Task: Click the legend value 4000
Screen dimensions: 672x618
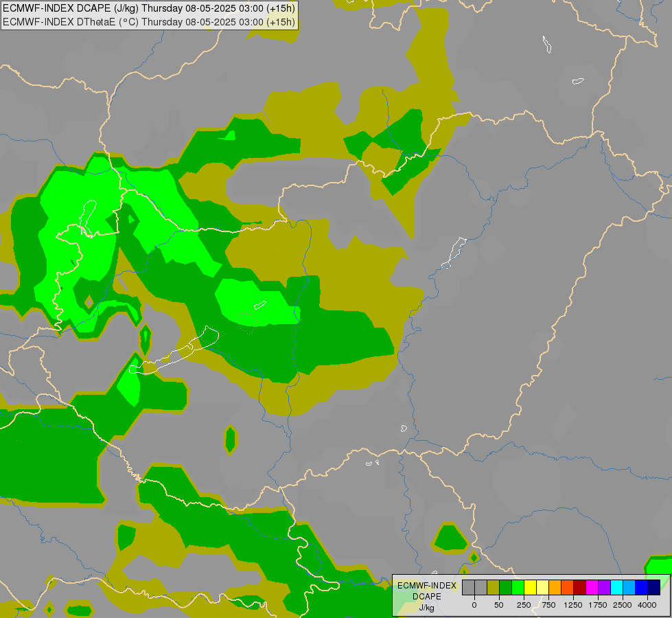Action: 647,605
